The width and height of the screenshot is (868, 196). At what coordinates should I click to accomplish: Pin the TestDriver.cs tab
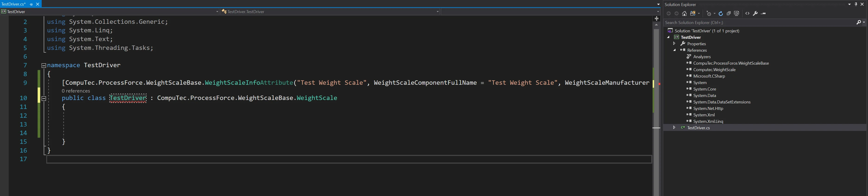point(31,4)
